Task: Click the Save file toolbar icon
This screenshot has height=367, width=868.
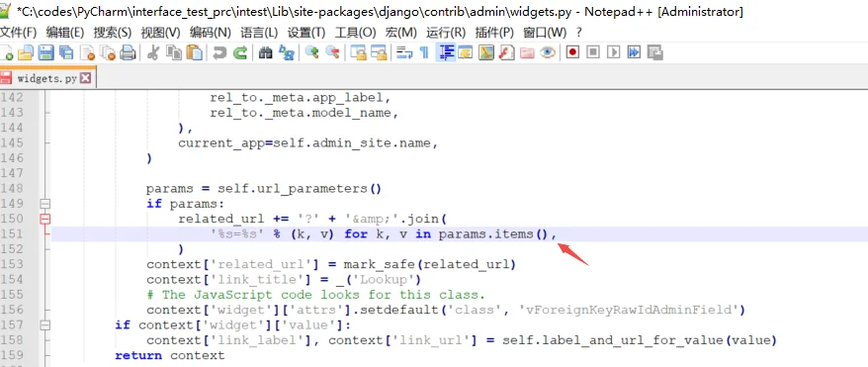Action: point(45,52)
